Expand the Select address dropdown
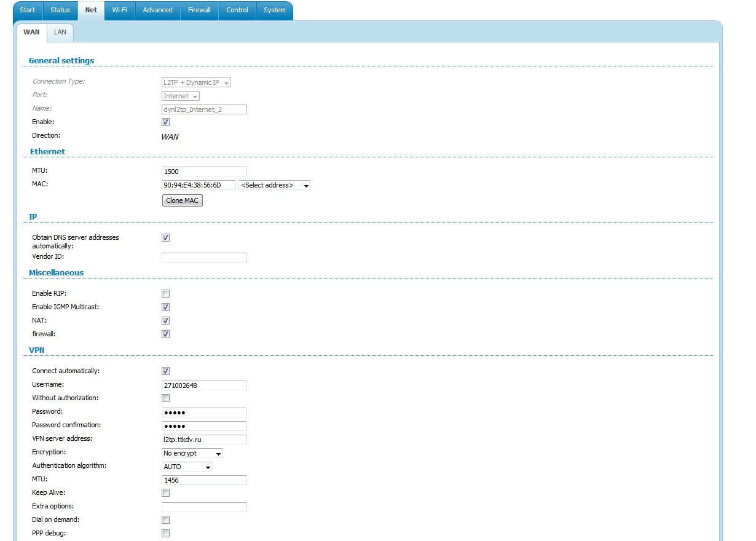Screen dimensions: 756x541 click(274, 185)
